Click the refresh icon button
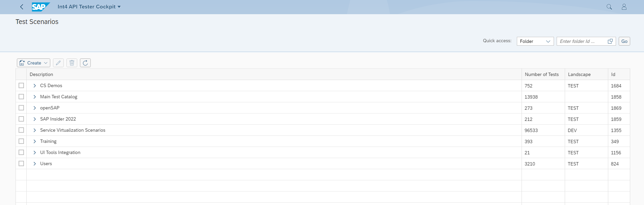644x205 pixels. pyautogui.click(x=85, y=63)
